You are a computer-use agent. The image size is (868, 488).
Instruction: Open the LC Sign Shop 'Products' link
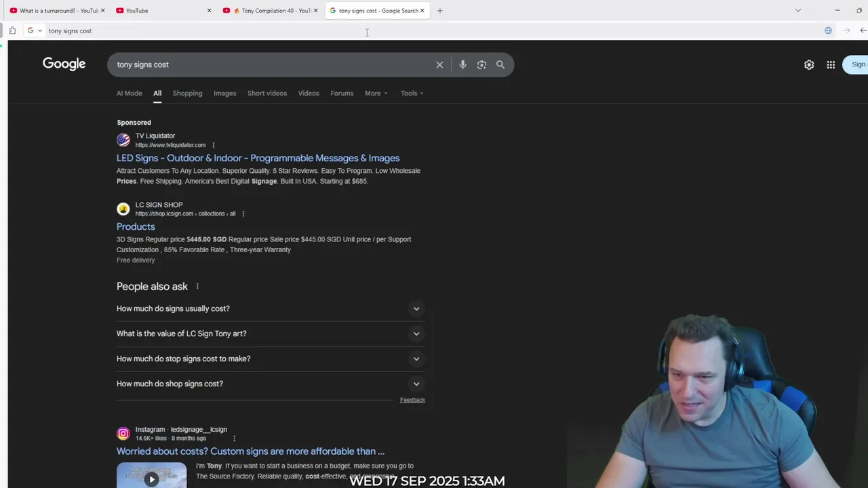click(x=136, y=226)
